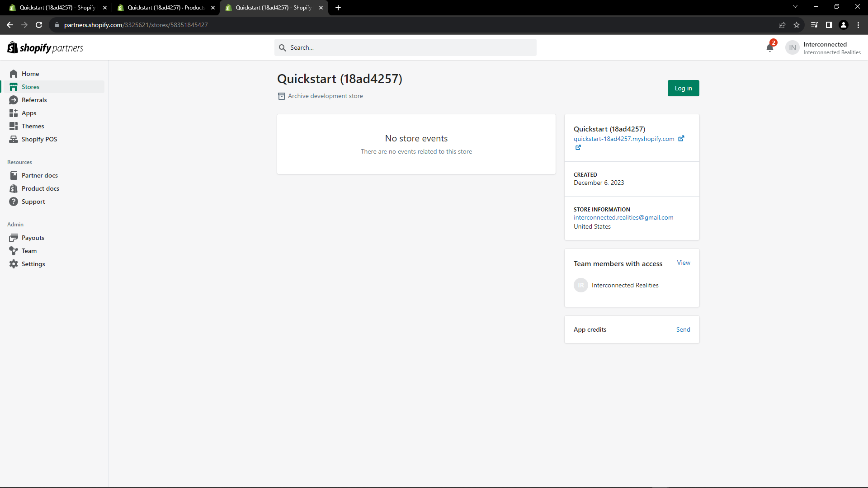Bookmark this page with star icon
The width and height of the screenshot is (868, 488).
[797, 25]
